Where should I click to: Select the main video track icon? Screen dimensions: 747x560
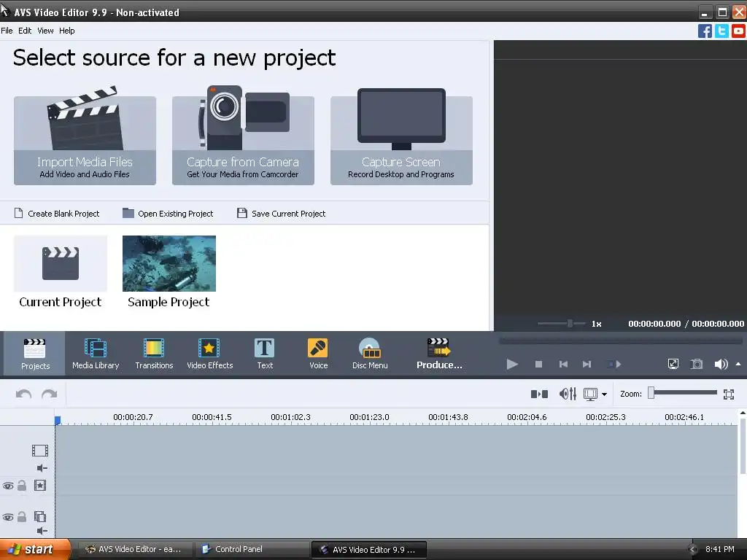pyautogui.click(x=40, y=451)
